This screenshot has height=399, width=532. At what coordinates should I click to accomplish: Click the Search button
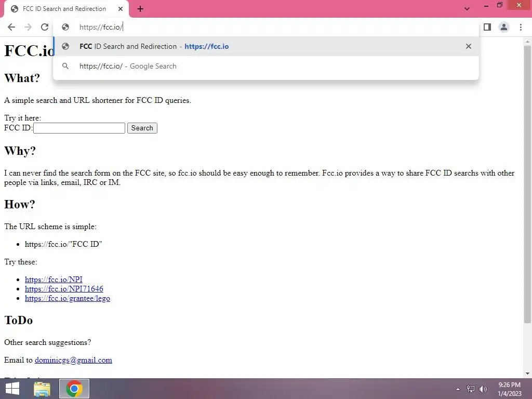[x=142, y=128]
